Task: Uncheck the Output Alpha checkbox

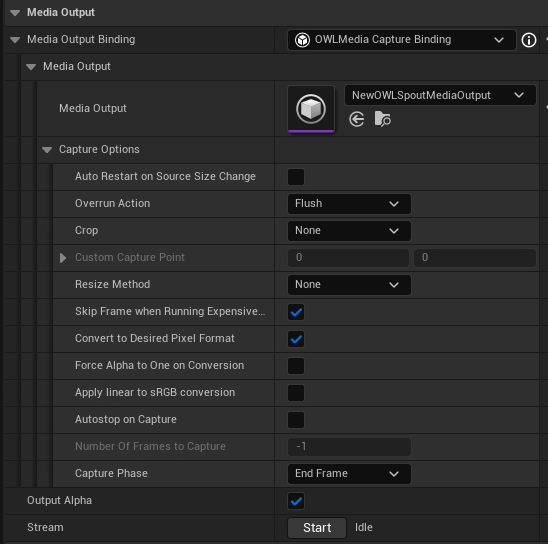Action: click(x=296, y=501)
